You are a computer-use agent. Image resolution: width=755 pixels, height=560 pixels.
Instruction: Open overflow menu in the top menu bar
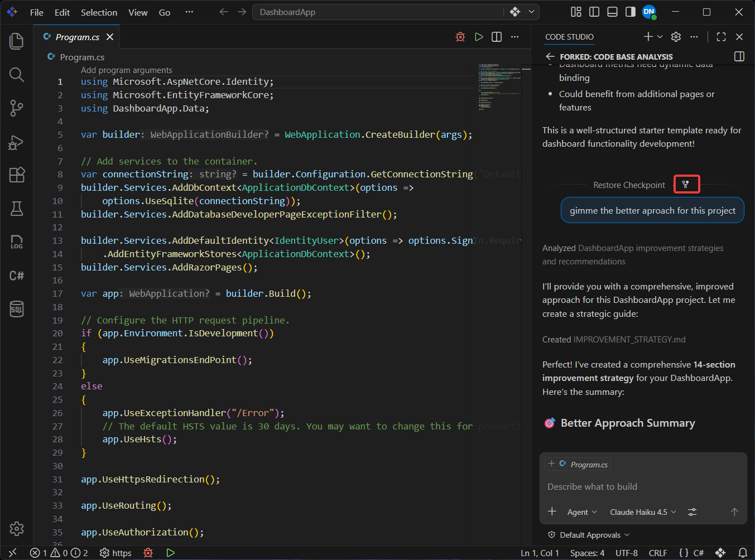pos(189,12)
